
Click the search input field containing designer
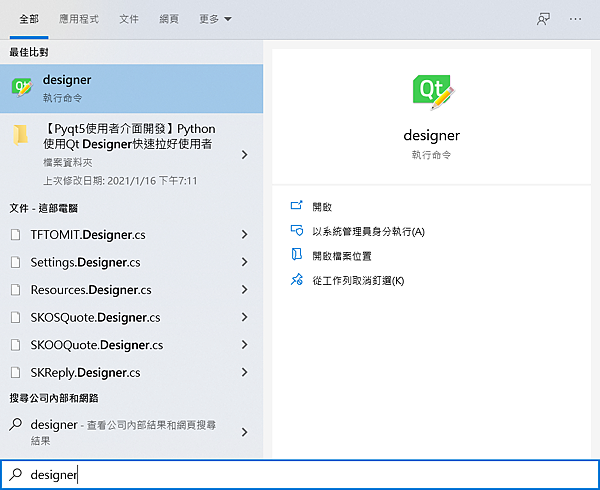300,475
